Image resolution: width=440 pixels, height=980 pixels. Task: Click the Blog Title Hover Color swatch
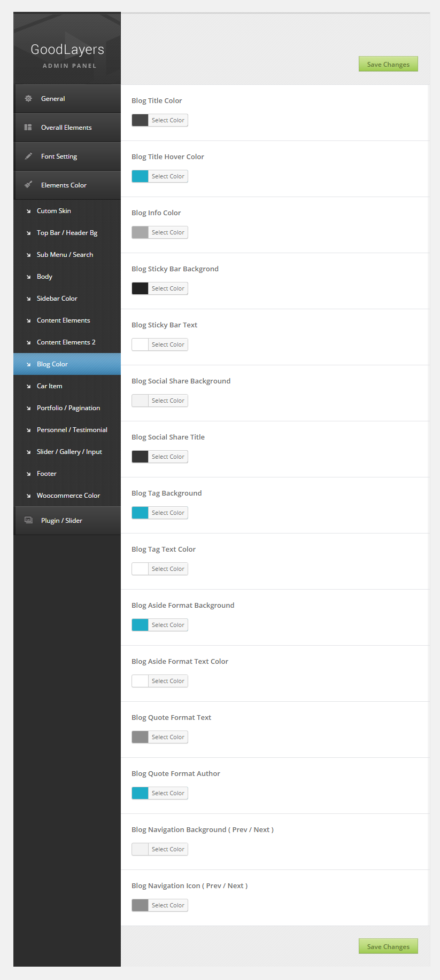tap(140, 176)
